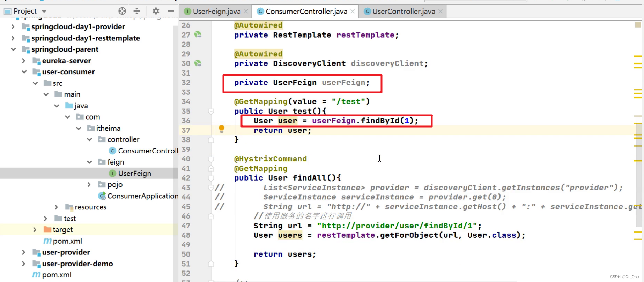Image resolution: width=644 pixels, height=282 pixels.
Task: Toggle fold marker at line 43 comment
Action: point(211,188)
